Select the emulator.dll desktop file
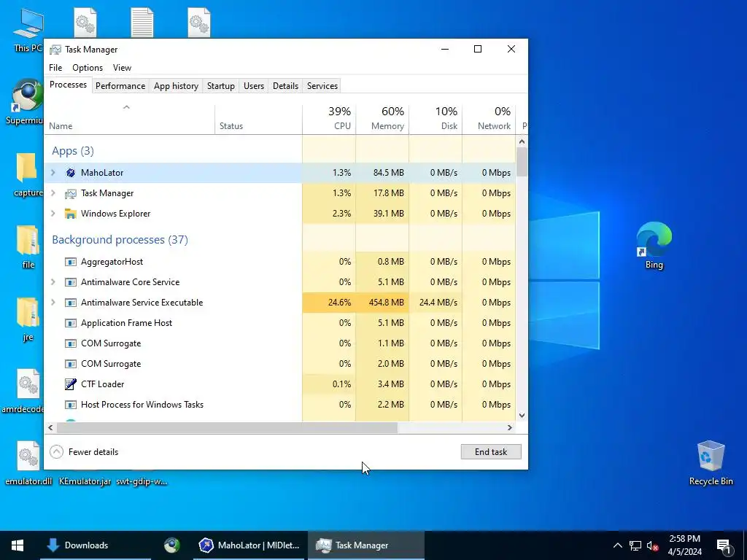 click(28, 463)
